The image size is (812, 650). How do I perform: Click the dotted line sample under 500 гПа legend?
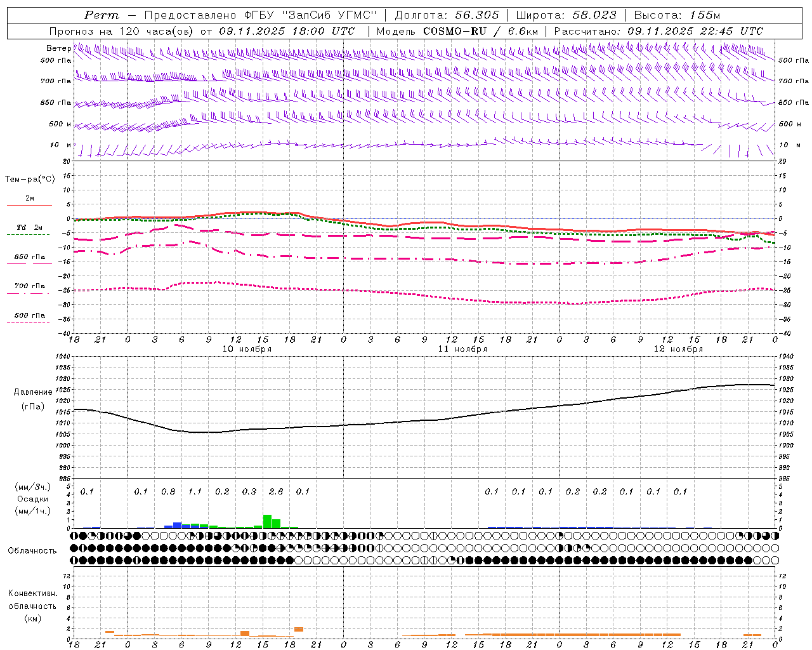click(28, 322)
